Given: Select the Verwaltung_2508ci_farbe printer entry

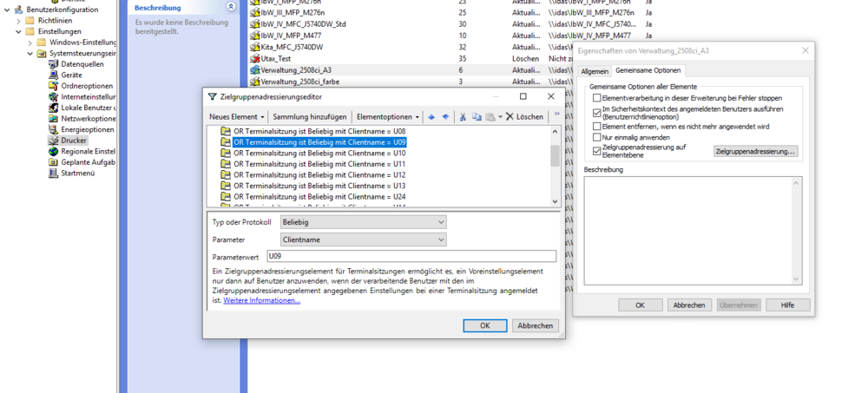Looking at the screenshot, I should pyautogui.click(x=294, y=82).
